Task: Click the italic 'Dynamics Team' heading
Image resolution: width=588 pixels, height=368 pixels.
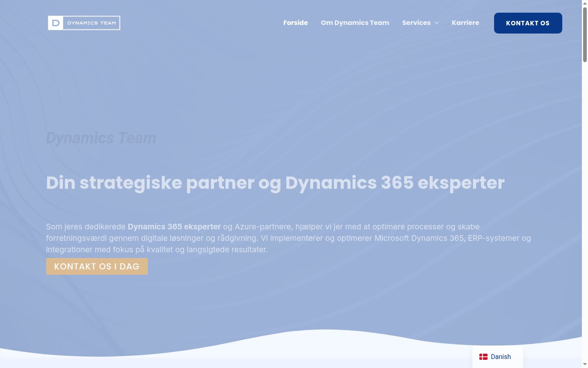Action: pyautogui.click(x=101, y=138)
